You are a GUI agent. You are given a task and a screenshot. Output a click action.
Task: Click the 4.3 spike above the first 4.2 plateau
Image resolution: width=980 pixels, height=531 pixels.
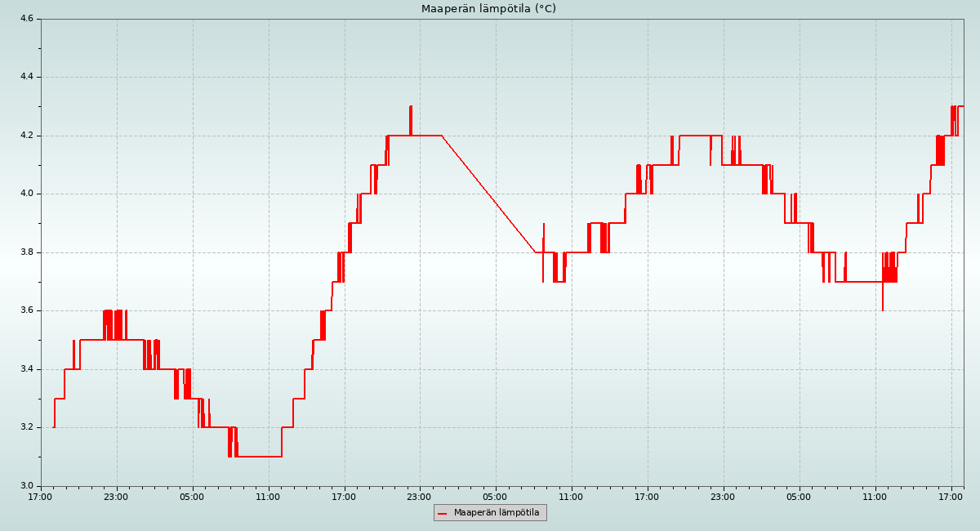(x=411, y=109)
